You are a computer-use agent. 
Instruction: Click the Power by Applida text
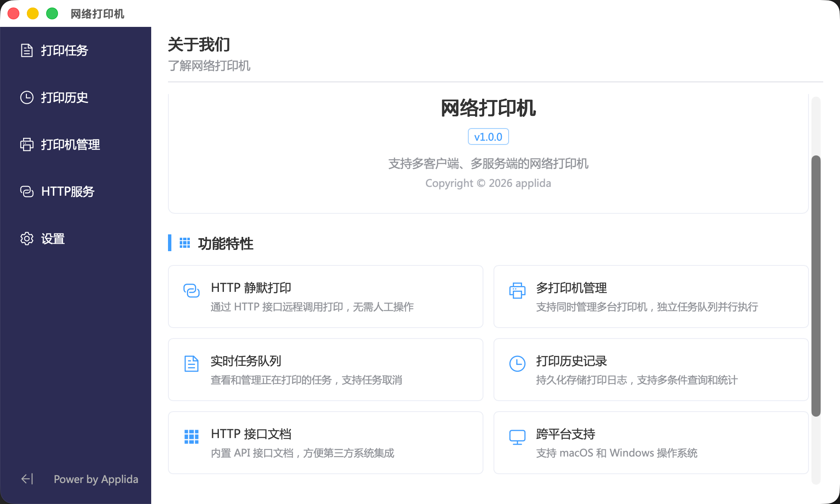click(96, 479)
